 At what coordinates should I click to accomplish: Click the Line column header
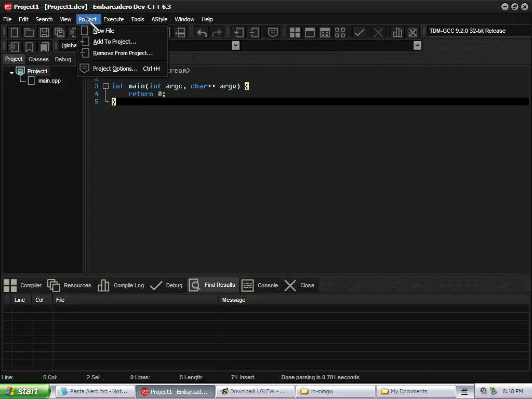point(20,300)
